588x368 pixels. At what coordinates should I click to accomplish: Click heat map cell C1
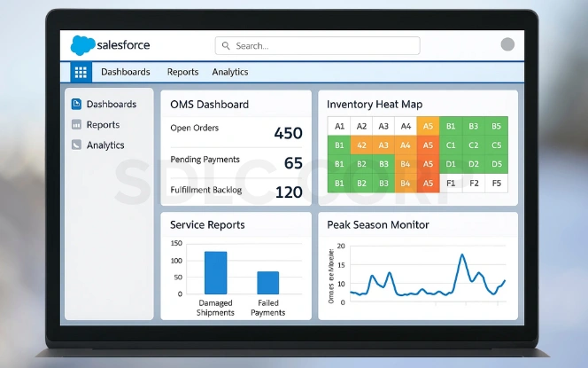click(451, 145)
